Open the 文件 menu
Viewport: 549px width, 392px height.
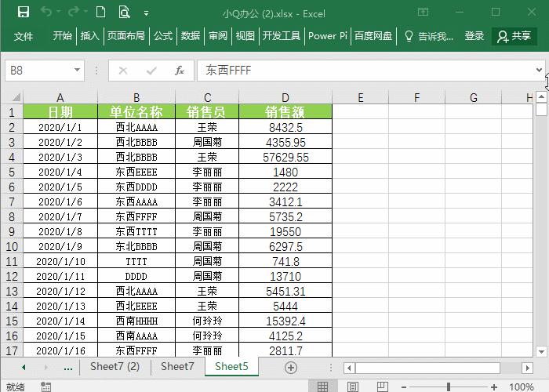coord(24,36)
